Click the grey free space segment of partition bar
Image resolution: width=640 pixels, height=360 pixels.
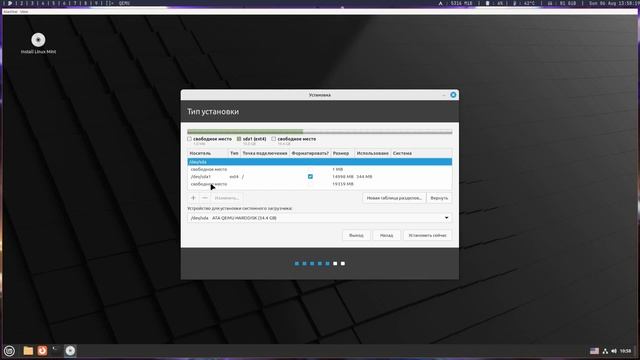tap(378, 132)
